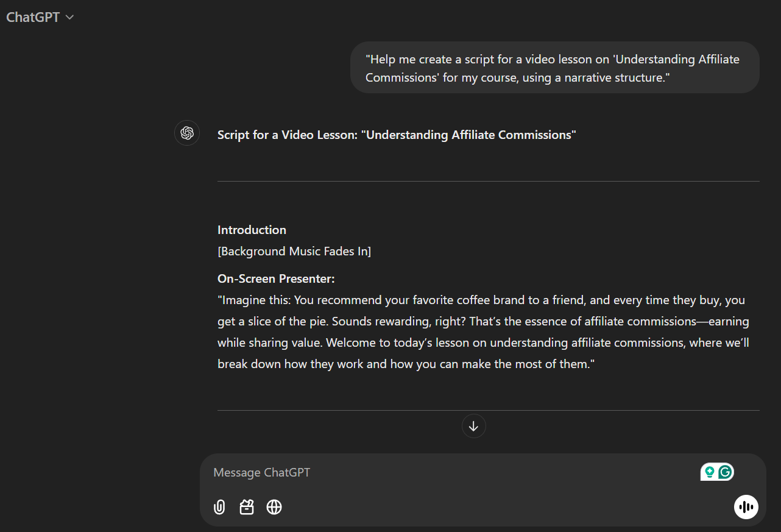The image size is (781, 532).
Task: Click the ChatGPT logo avatar beside the response
Action: [187, 133]
